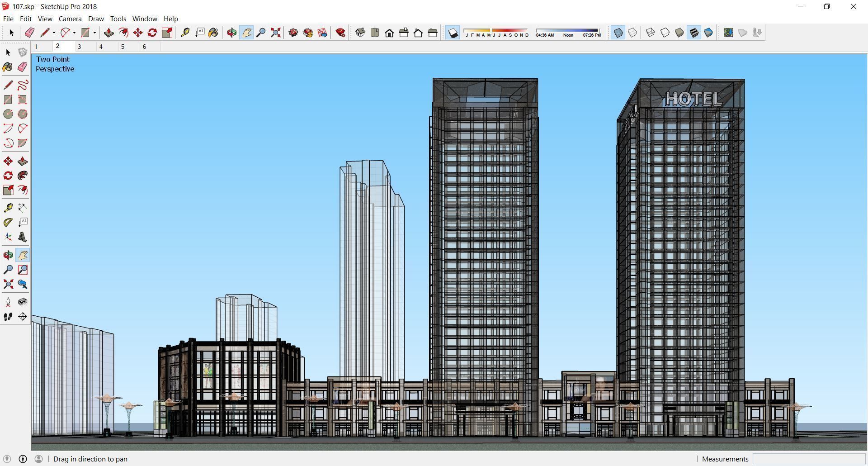
Task: Select the Text label tool in top toolbar
Action: click(199, 33)
